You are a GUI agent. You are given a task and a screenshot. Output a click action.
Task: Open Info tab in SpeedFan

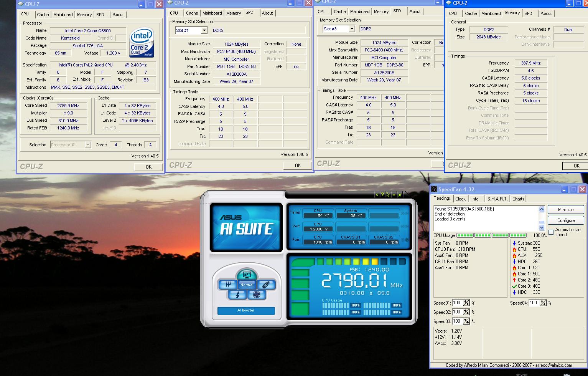475,199
